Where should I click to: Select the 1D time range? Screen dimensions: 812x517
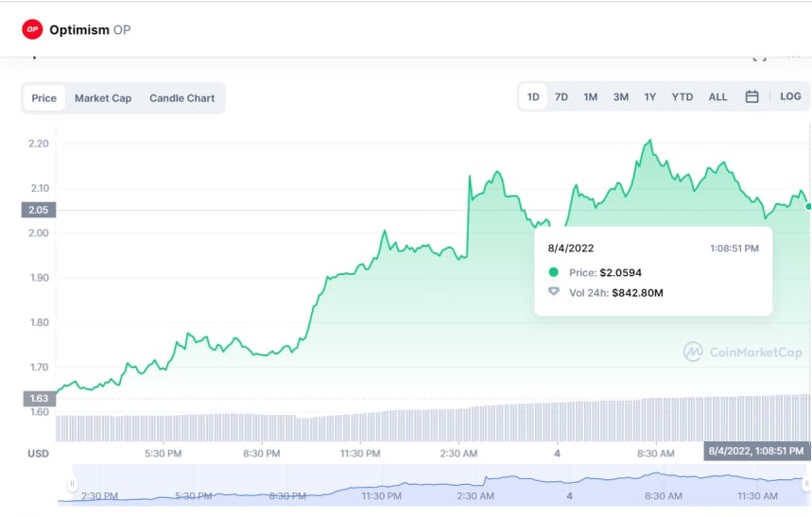(533, 96)
